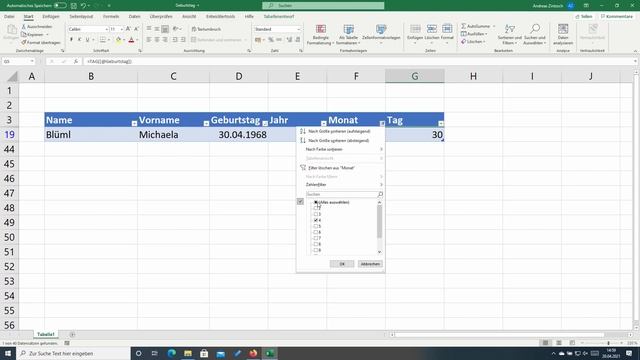This screenshot has width=640, height=360.
Task: Click the zoom slider in status bar
Action: (x=608, y=343)
